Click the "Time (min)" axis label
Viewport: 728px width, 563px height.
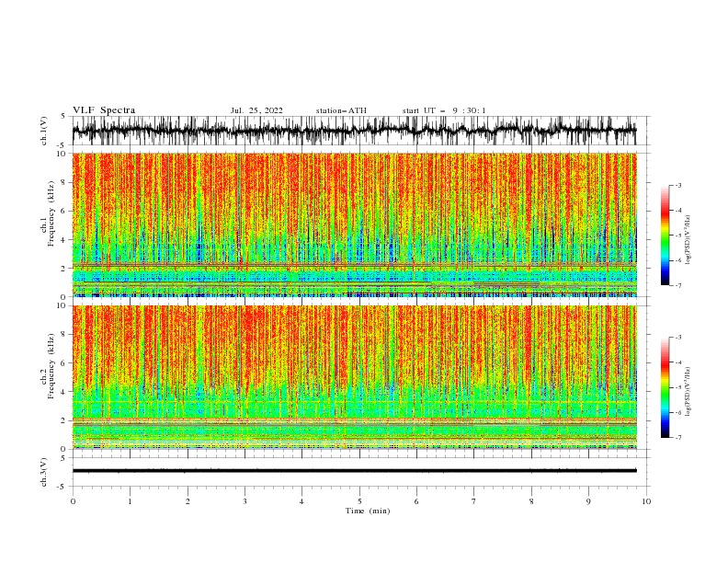368,511
